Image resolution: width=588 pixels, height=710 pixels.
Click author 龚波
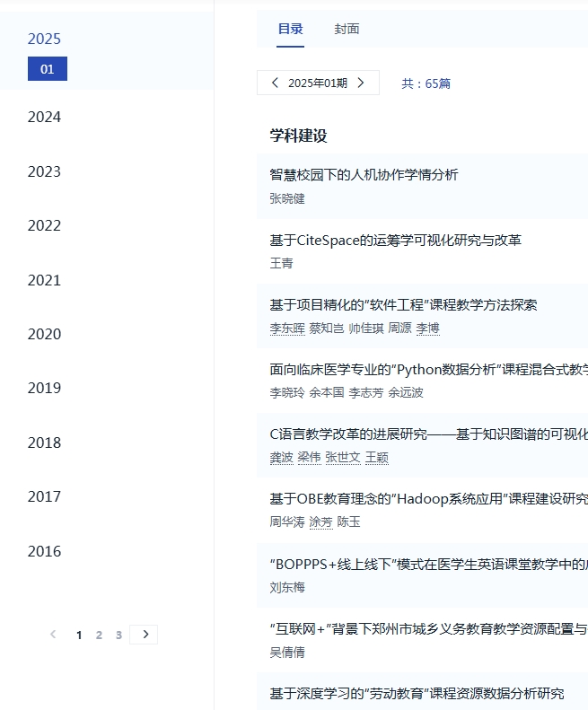(281, 458)
